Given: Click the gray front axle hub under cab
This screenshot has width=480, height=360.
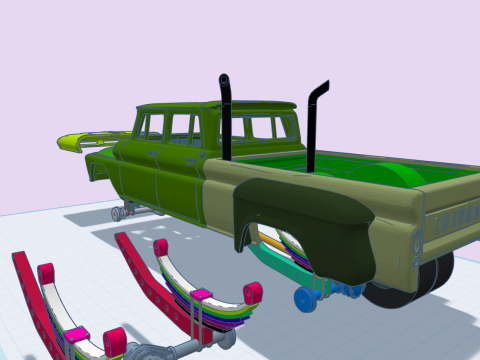Looking at the screenshot, I should pyautogui.click(x=117, y=213).
